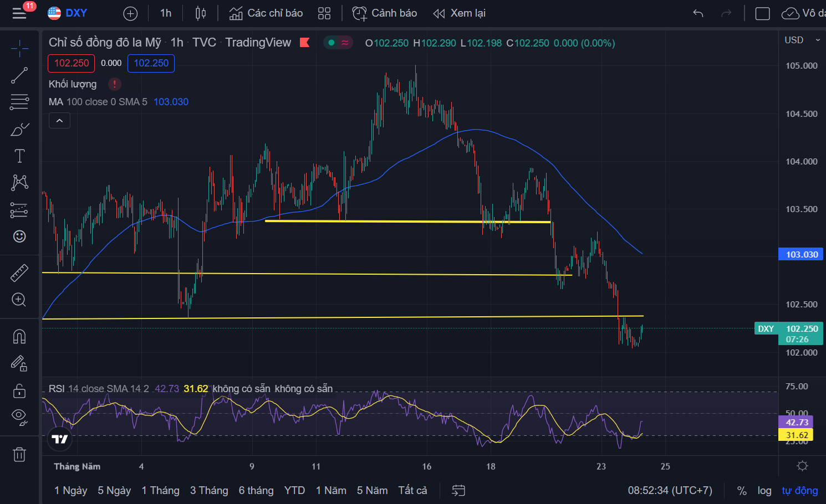Change the 1h timeframe interval
This screenshot has height=504, width=826.
166,13
